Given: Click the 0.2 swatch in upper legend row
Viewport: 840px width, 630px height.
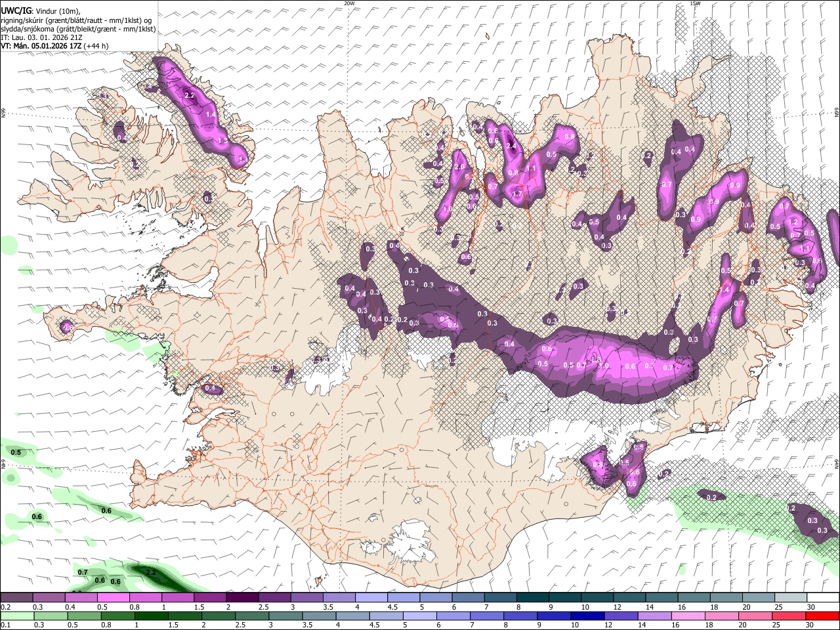Looking at the screenshot, I should (16, 597).
